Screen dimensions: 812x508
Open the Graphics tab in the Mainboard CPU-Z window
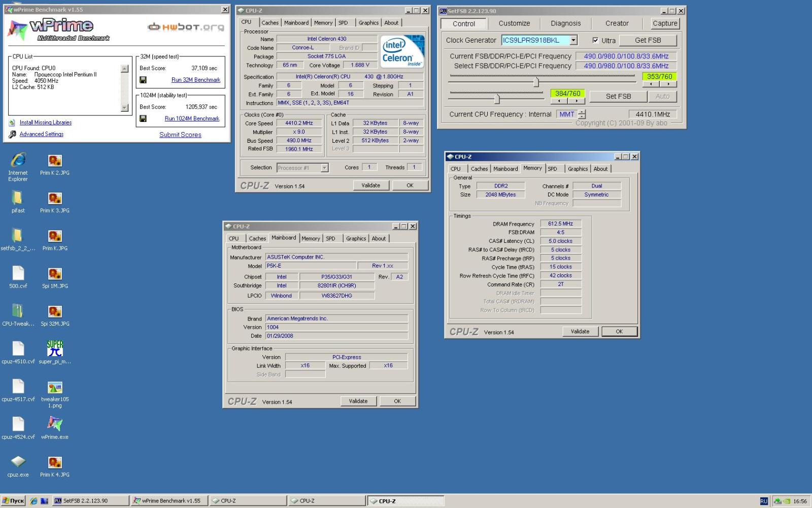(356, 238)
